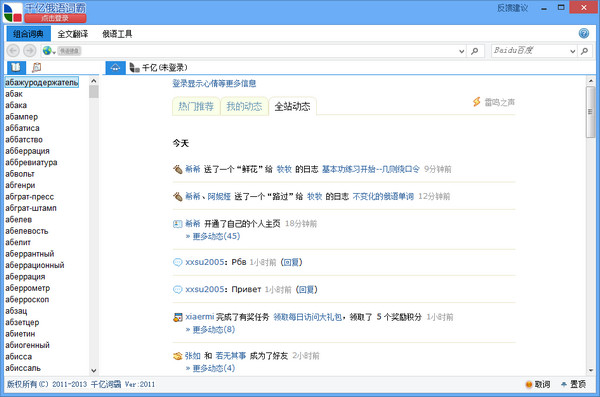Click the profile icon beside 开通了自己的个人主页

tap(178, 224)
